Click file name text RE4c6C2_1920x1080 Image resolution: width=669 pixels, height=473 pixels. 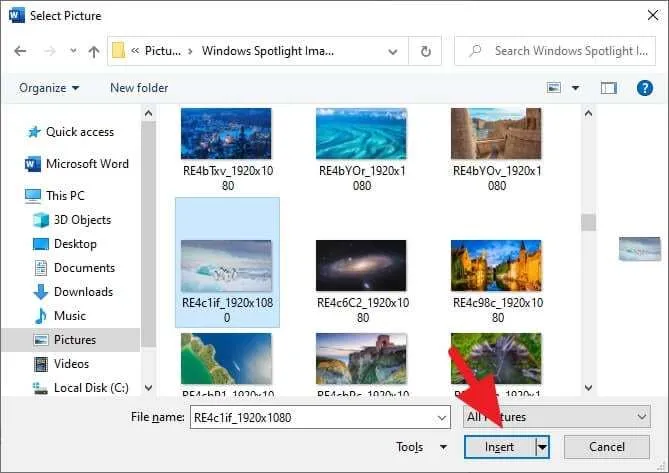tap(363, 310)
